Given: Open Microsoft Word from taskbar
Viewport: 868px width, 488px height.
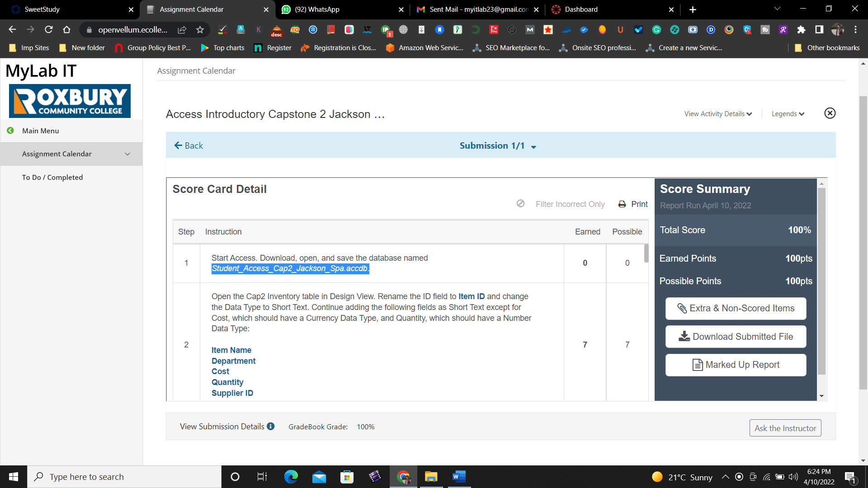Looking at the screenshot, I should click(x=459, y=477).
